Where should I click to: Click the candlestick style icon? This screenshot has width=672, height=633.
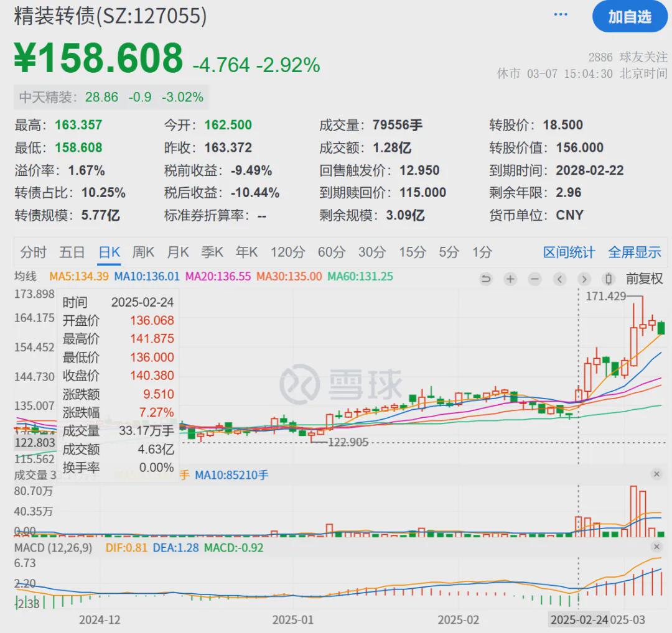pyautogui.click(x=608, y=279)
